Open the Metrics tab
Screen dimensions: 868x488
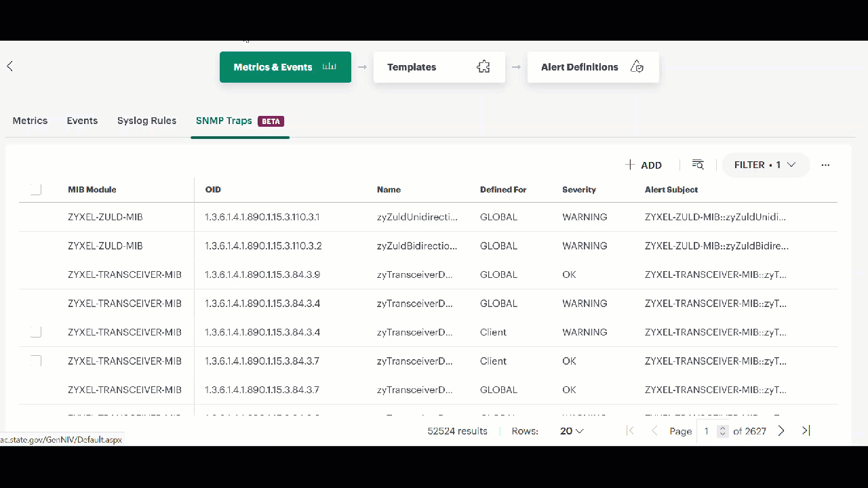30,121
